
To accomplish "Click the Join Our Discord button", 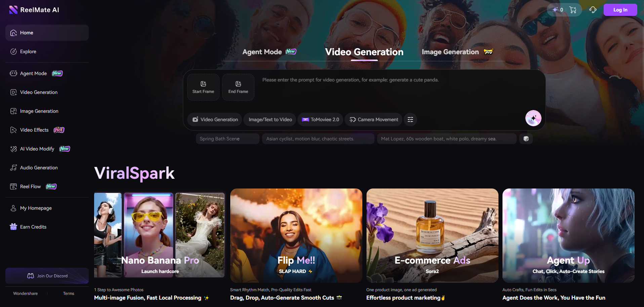I will 47,276.
